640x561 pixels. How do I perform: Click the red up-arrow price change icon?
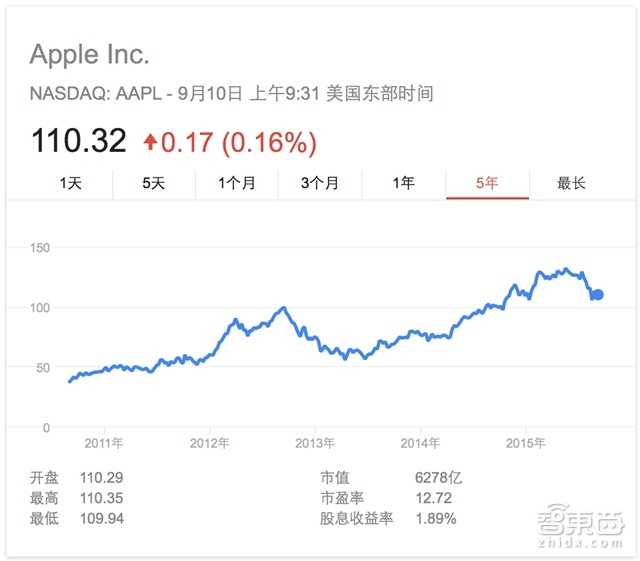150,142
